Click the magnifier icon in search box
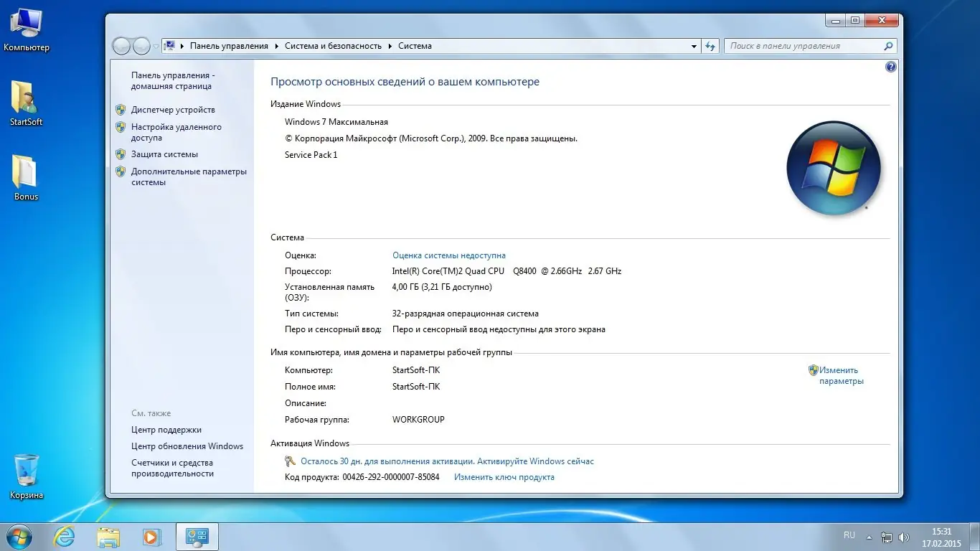 [x=888, y=46]
